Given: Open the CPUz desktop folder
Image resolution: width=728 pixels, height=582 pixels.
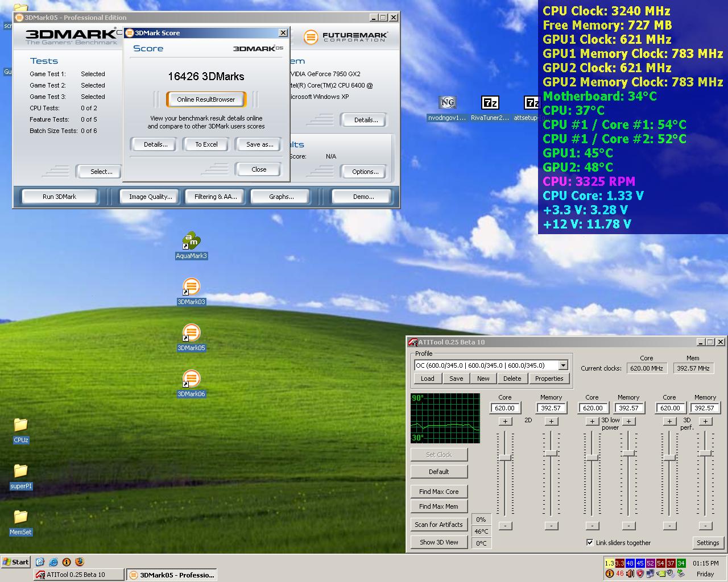Looking at the screenshot, I should [20, 426].
